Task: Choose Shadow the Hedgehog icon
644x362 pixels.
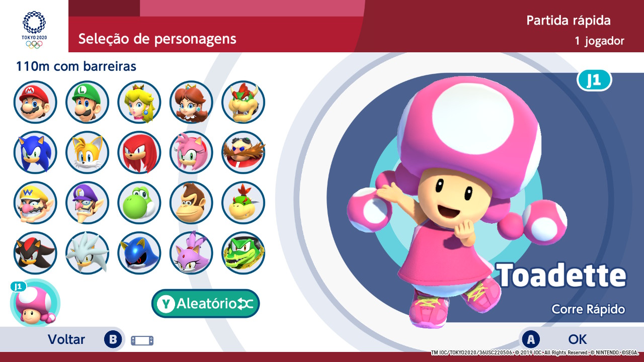Action: pos(35,253)
